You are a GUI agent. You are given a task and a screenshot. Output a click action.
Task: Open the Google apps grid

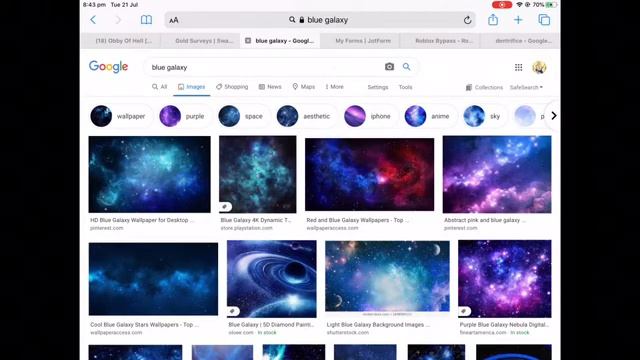click(518, 67)
